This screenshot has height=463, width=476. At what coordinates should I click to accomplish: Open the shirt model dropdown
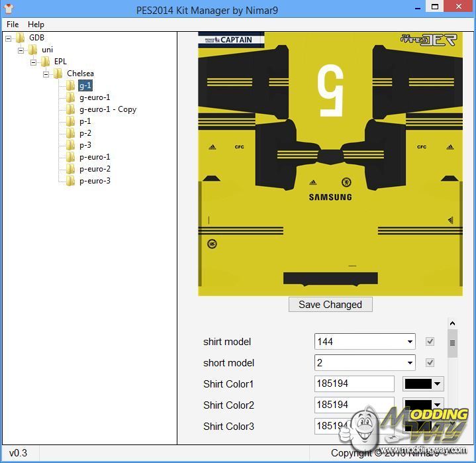click(x=410, y=342)
